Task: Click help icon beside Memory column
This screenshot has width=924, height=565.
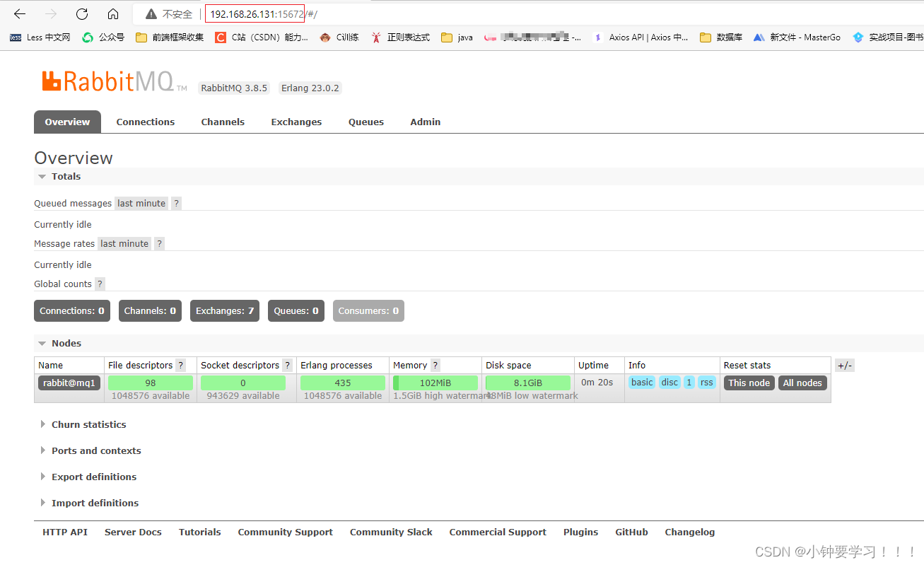Action: pyautogui.click(x=435, y=366)
